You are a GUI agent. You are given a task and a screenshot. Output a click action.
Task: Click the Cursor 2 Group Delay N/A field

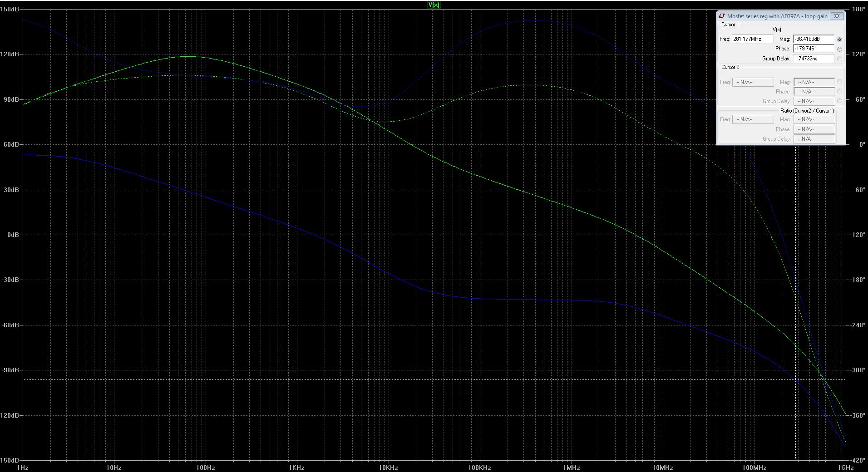(814, 101)
